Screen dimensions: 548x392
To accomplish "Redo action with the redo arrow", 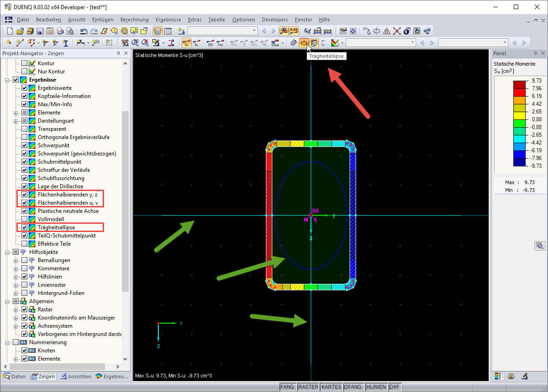I will tap(94, 31).
